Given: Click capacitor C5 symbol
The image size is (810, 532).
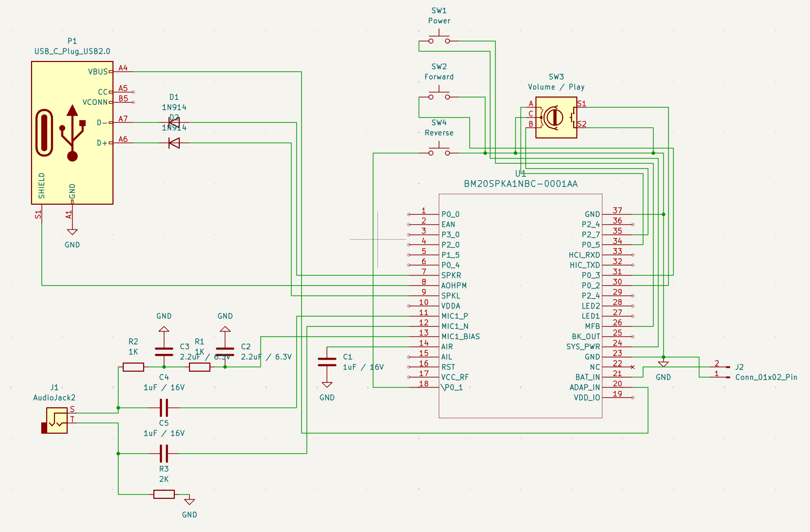Looking at the screenshot, I should pyautogui.click(x=164, y=453).
